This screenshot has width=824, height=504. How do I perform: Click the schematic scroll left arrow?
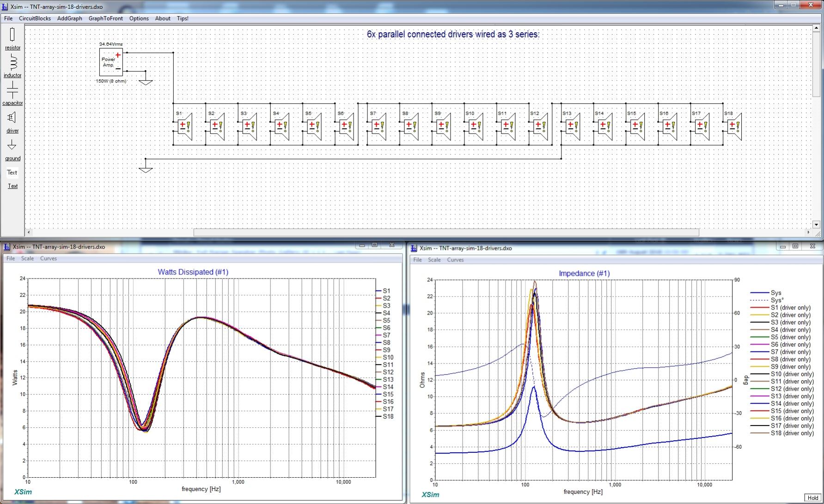[29, 232]
